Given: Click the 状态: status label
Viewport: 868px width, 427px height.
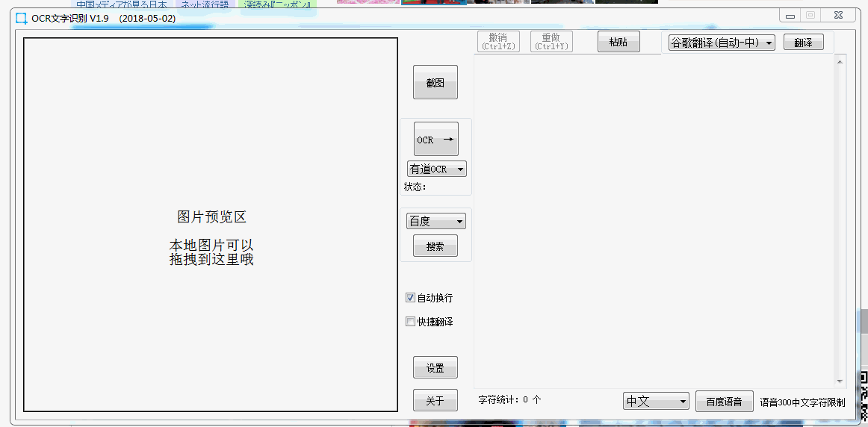Looking at the screenshot, I should (415, 187).
